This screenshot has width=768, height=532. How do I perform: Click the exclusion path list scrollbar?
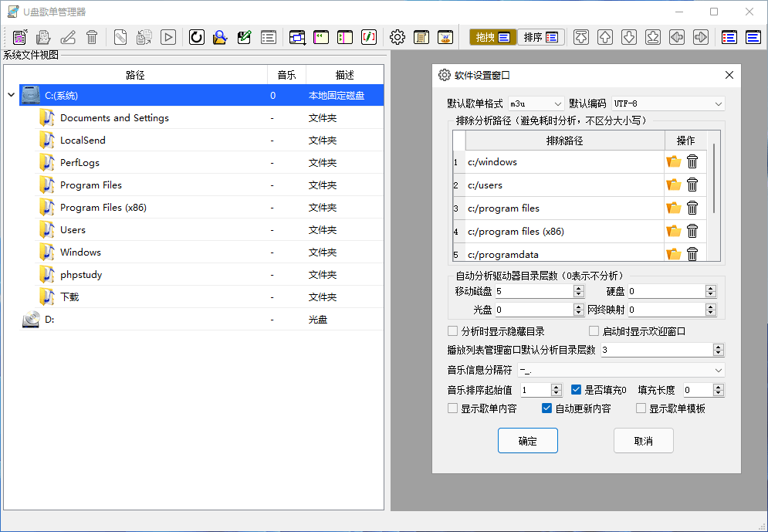[716, 178]
